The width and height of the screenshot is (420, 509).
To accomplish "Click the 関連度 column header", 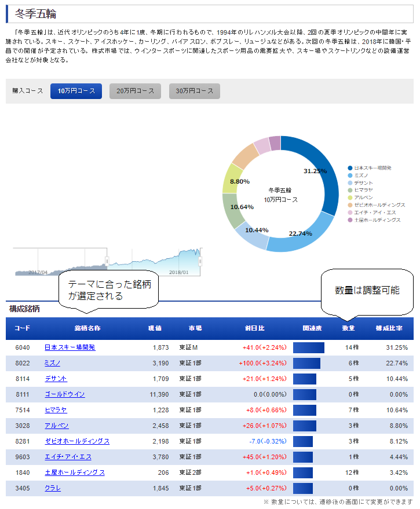I will click(312, 328).
